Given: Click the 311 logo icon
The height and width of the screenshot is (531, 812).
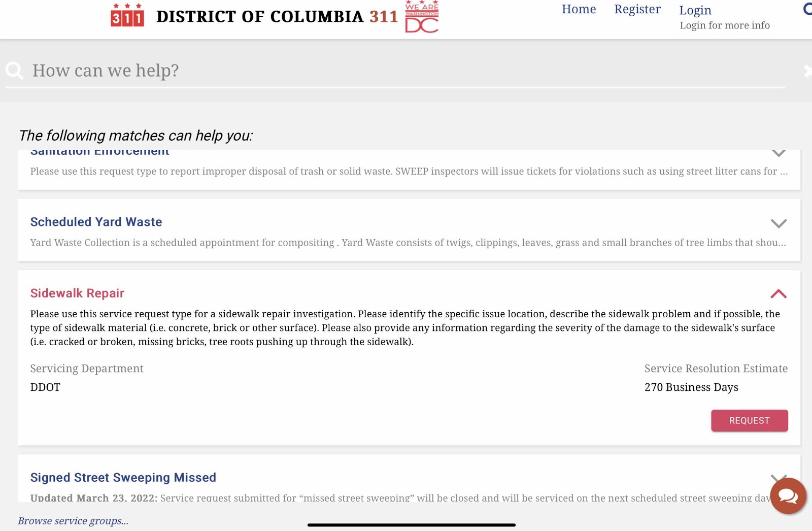Looking at the screenshot, I should (x=127, y=15).
